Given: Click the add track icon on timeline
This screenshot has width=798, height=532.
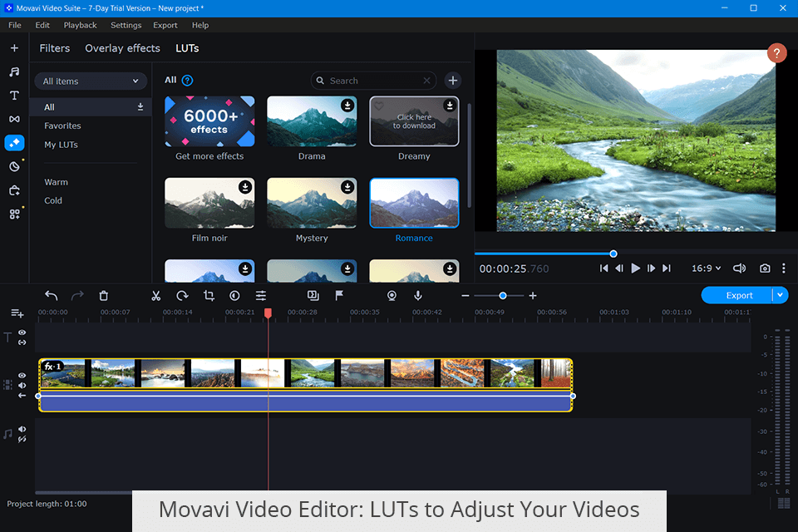Looking at the screenshot, I should pyautogui.click(x=17, y=313).
